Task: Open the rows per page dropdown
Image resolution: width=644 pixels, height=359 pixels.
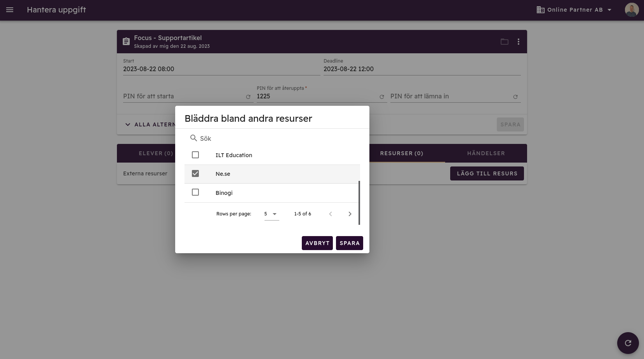Action: 271,214
